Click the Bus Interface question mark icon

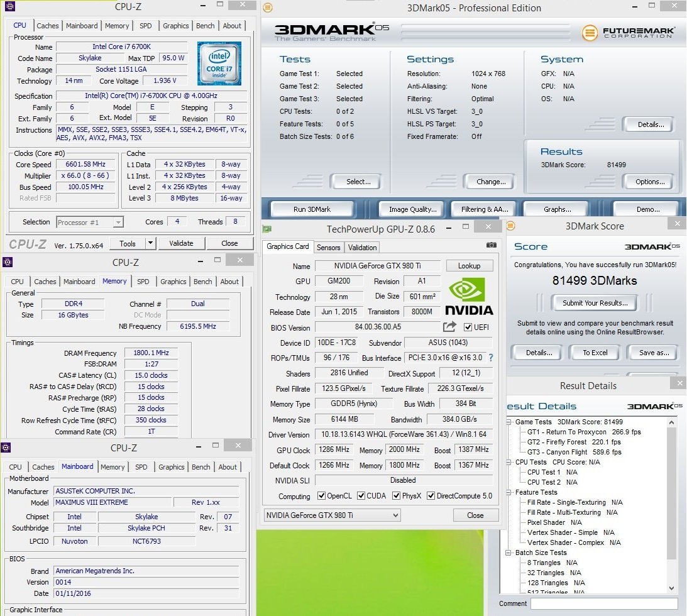(x=491, y=358)
